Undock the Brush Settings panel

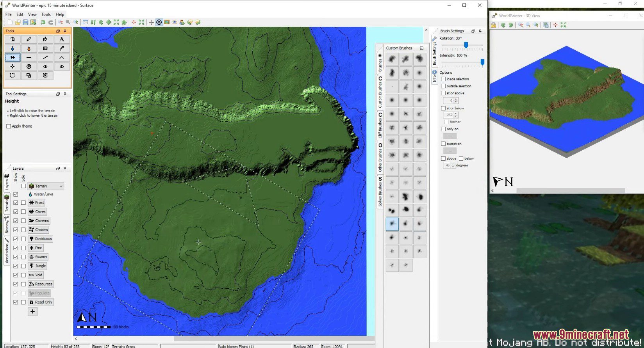point(473,31)
